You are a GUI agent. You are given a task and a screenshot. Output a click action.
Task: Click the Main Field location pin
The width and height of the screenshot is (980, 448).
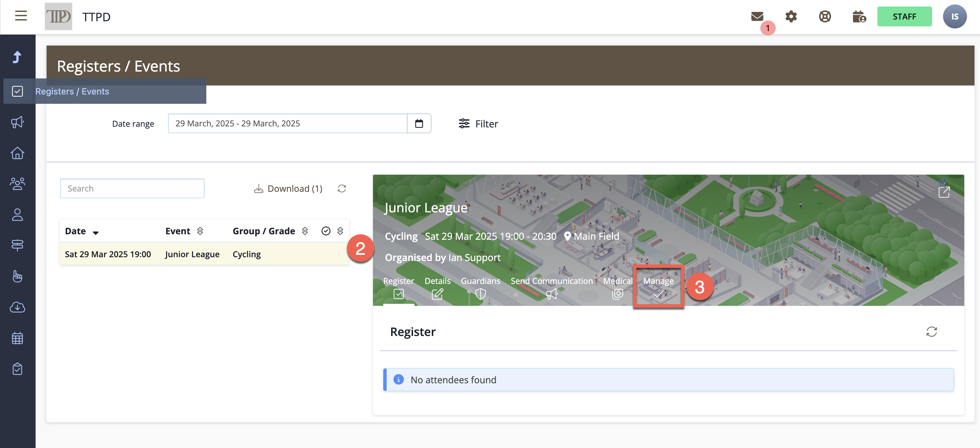point(567,236)
